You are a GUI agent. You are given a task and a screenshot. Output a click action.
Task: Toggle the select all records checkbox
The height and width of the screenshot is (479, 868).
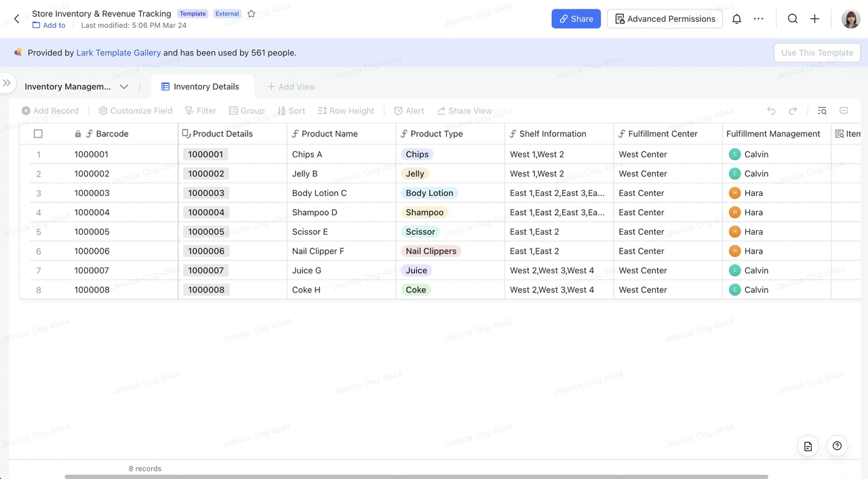tap(38, 134)
